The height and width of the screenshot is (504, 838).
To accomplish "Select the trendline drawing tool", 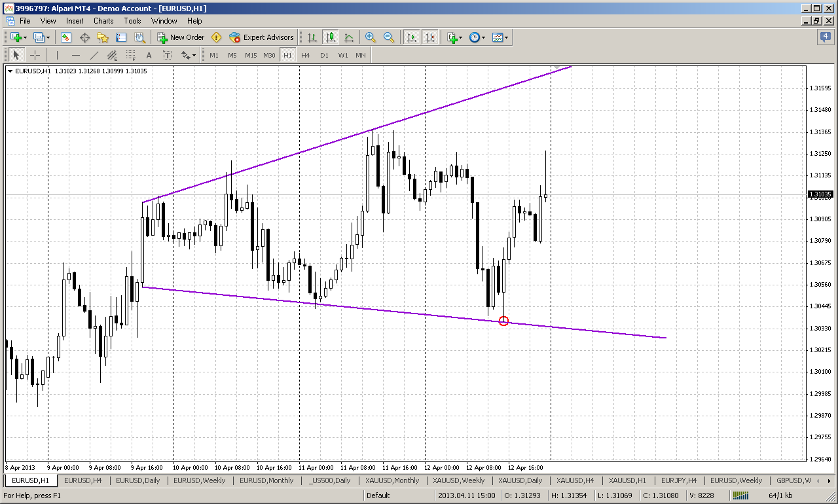I will point(94,56).
